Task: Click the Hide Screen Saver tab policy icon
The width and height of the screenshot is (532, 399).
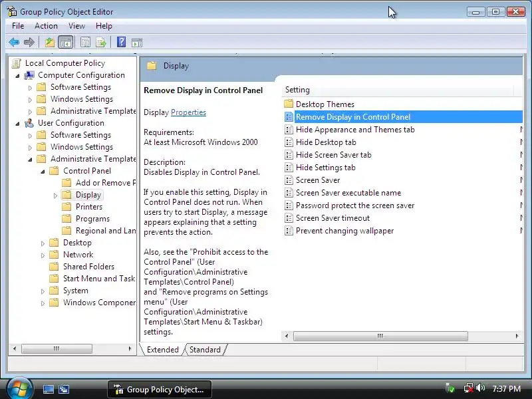Action: click(x=289, y=155)
